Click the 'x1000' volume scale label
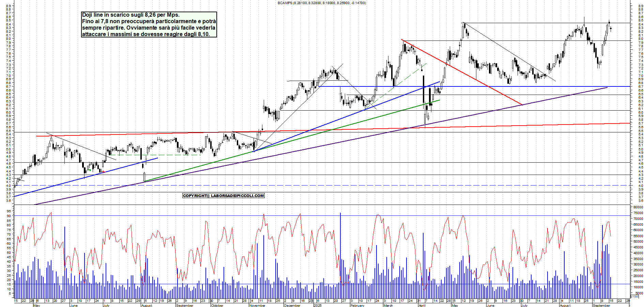 tap(635, 296)
